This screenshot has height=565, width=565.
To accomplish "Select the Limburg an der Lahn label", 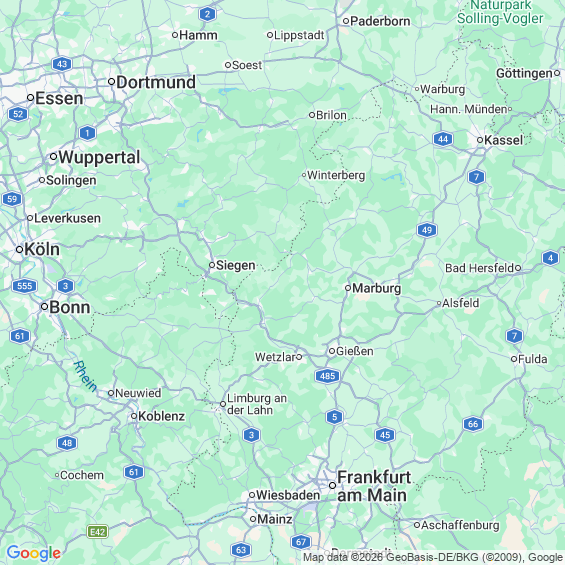I will 257,404.
